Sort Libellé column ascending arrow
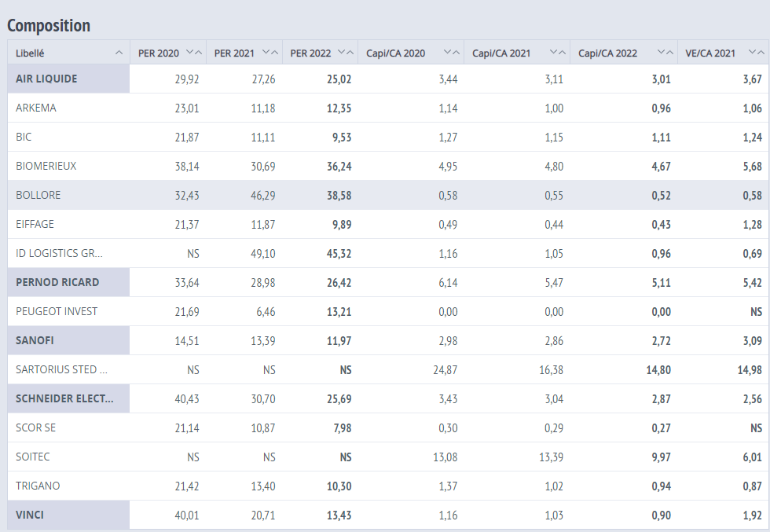Viewport: 770px width, 532px height. [x=119, y=53]
